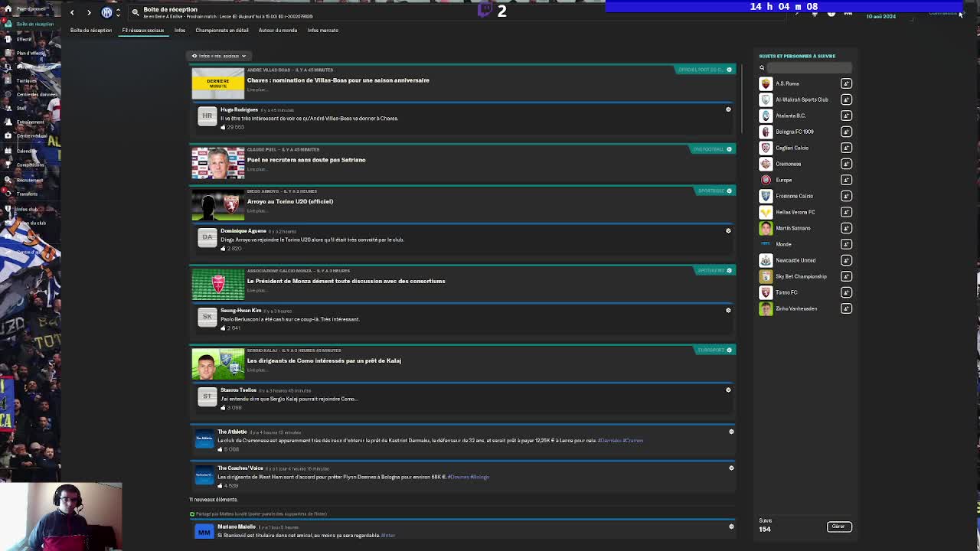
Task: Expand the Infos + rés. sociaux filter dropdown
Action: 219,56
